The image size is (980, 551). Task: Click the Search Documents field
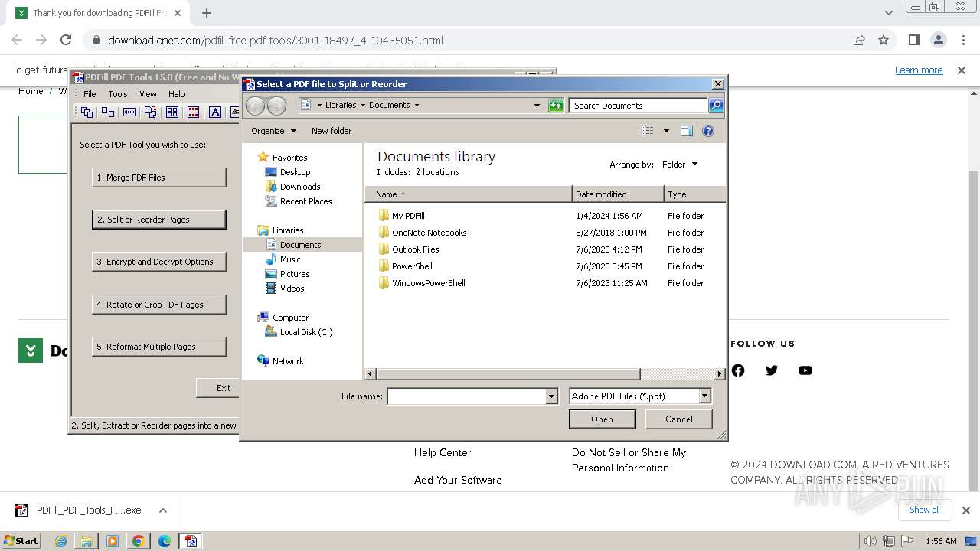click(x=639, y=106)
